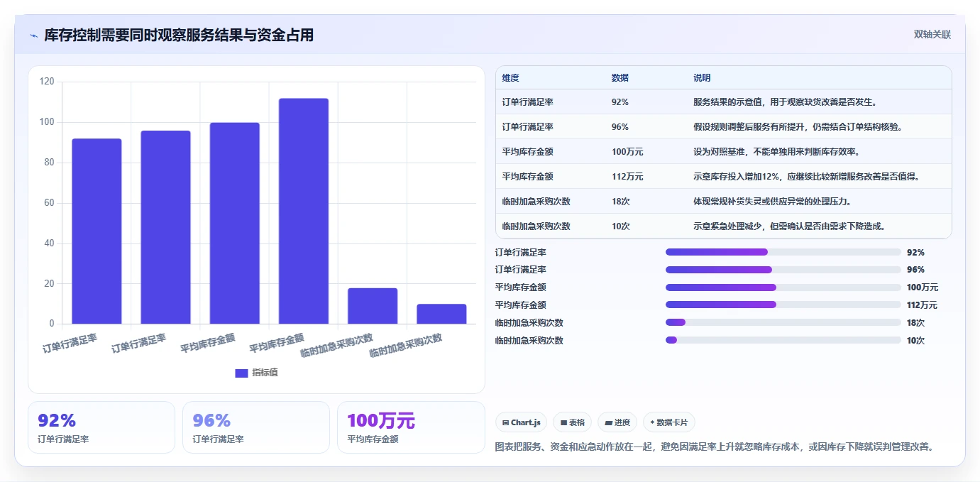
Task: Click the chart bar reaching value 96
Action: 165,227
